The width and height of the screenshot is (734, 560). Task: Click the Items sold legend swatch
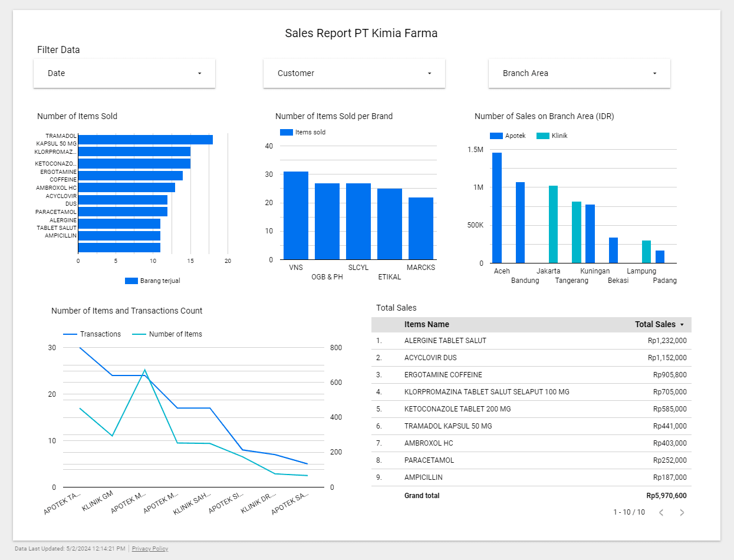[x=287, y=132]
